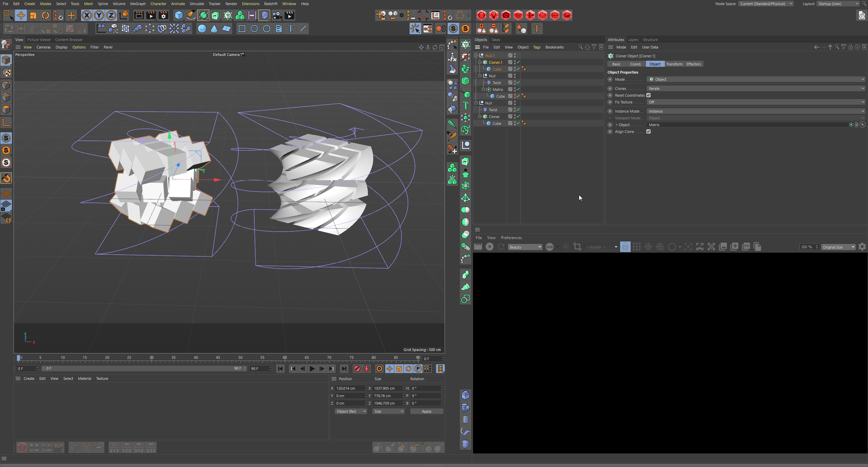This screenshot has height=467, width=868.
Task: Click the 0F-90F preview range bar
Action: pos(144,369)
